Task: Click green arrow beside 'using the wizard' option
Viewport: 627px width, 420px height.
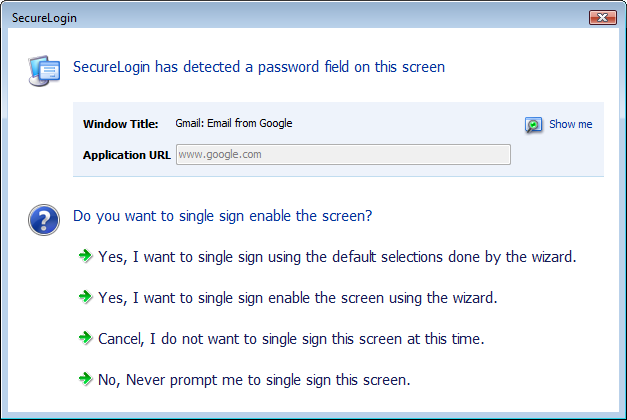Action: pos(85,297)
